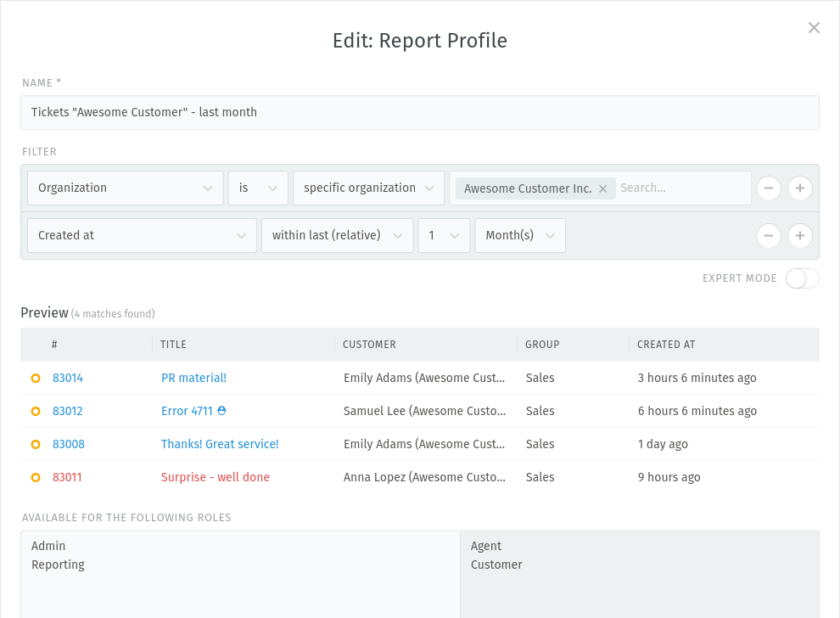Screen dimensions: 840x618
Task: Open the PR material! ticket title
Action: (x=194, y=378)
